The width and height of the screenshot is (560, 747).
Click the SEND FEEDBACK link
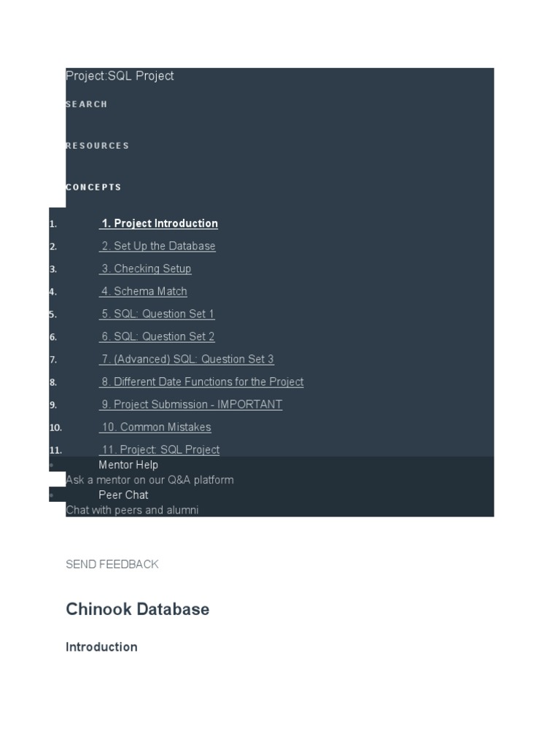(x=112, y=564)
